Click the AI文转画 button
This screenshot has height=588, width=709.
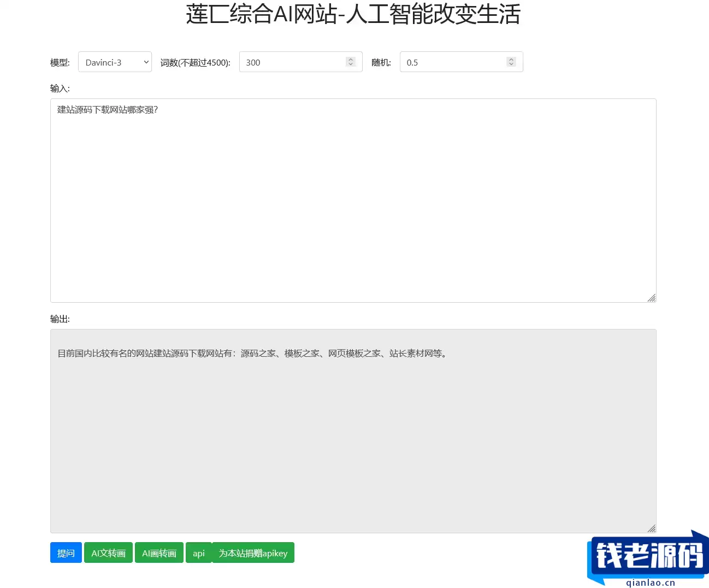(108, 552)
